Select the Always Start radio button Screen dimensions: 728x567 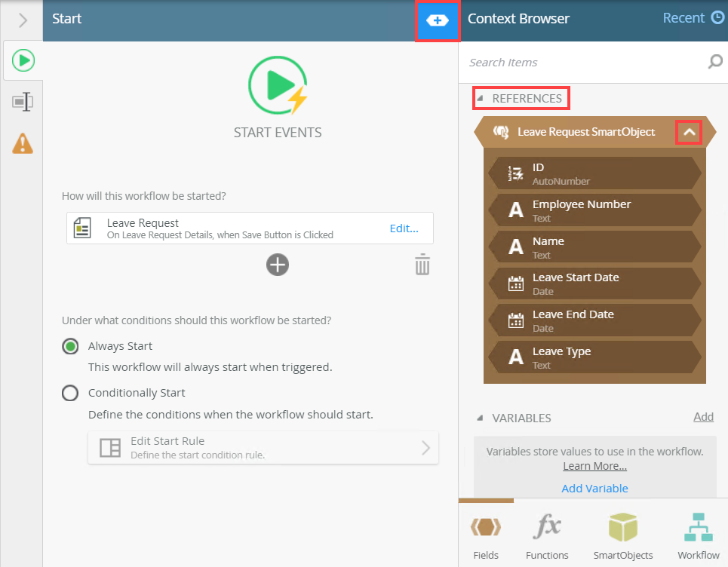point(70,346)
